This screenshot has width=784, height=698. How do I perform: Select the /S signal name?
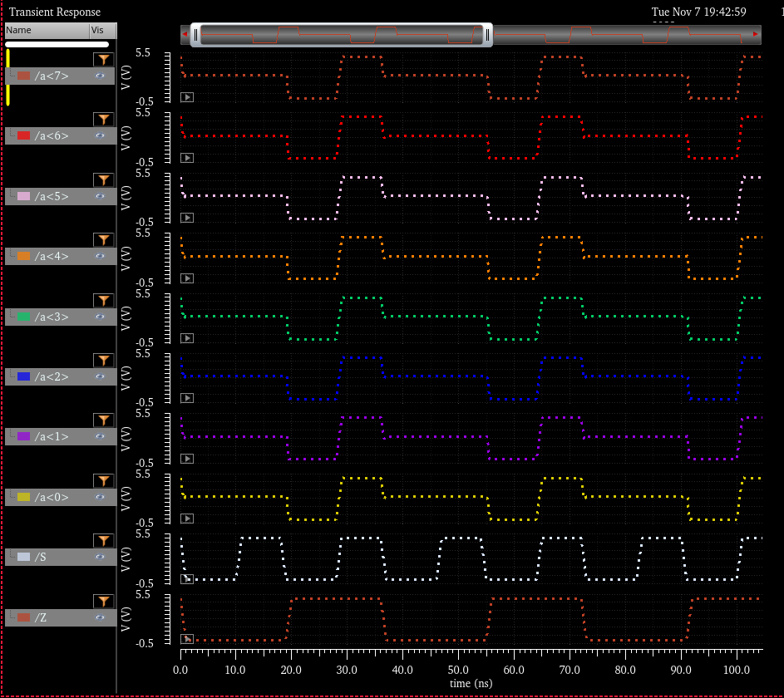(x=40, y=557)
